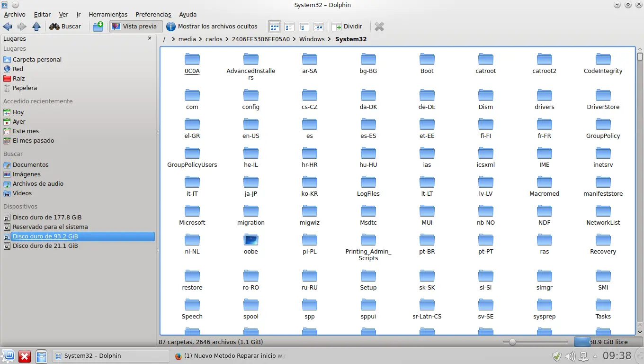Open the Ayuda menu
The height and width of the screenshot is (364, 644).
pos(188,15)
